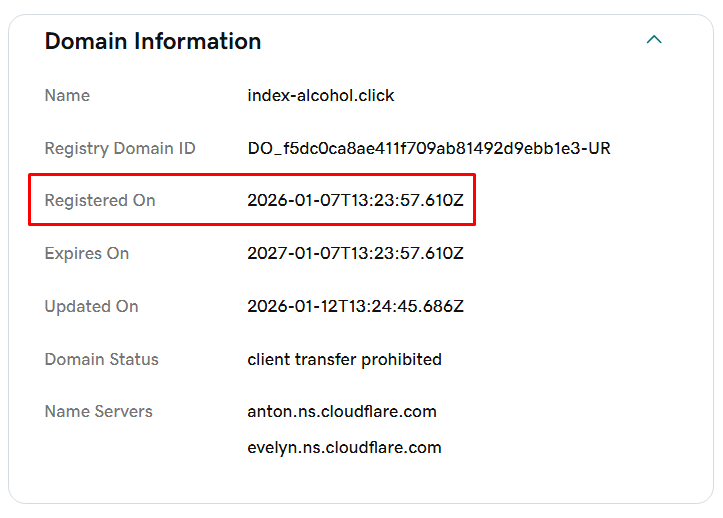This screenshot has height=518, width=723.
Task: Select the client transfer prohibited status
Action: pyautogui.click(x=344, y=360)
